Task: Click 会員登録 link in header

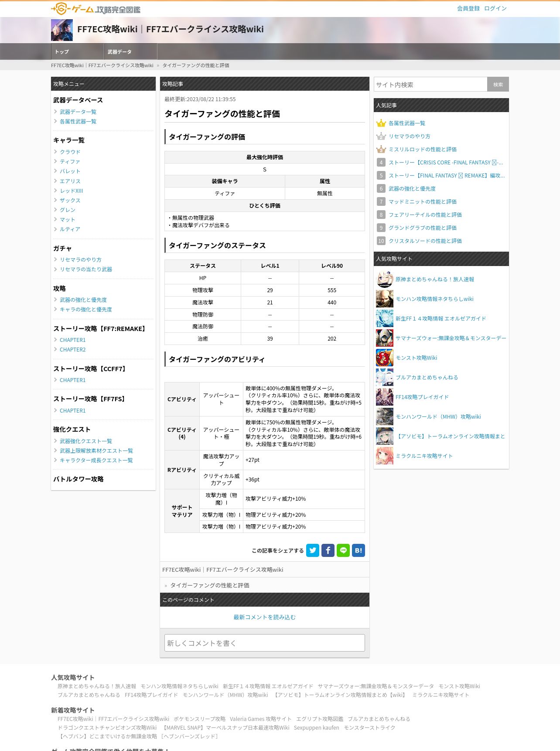Action: (468, 8)
